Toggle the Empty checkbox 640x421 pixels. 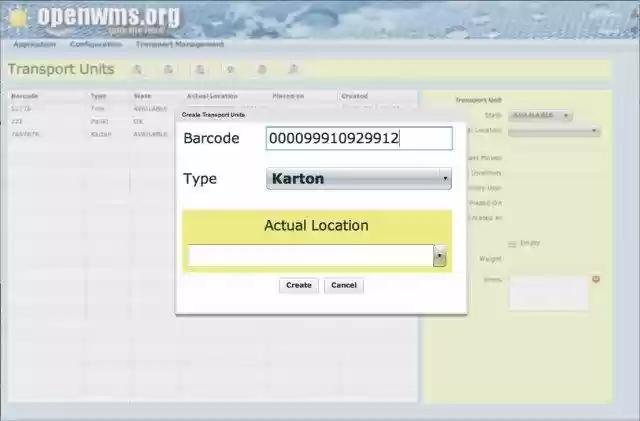tap(512, 244)
